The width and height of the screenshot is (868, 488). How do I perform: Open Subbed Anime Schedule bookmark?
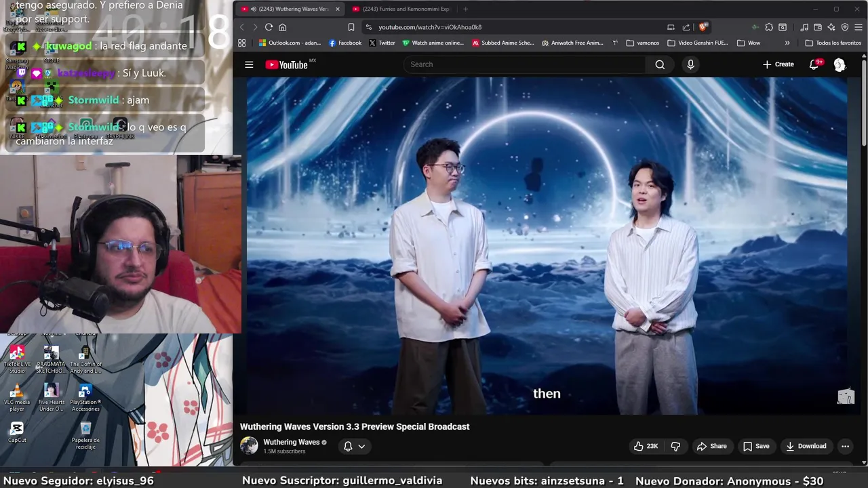coord(503,43)
